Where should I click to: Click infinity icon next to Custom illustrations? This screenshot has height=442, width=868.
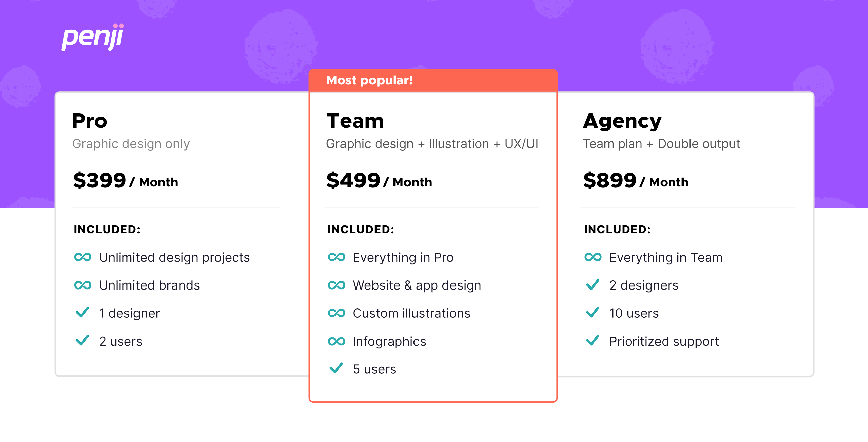point(336,313)
